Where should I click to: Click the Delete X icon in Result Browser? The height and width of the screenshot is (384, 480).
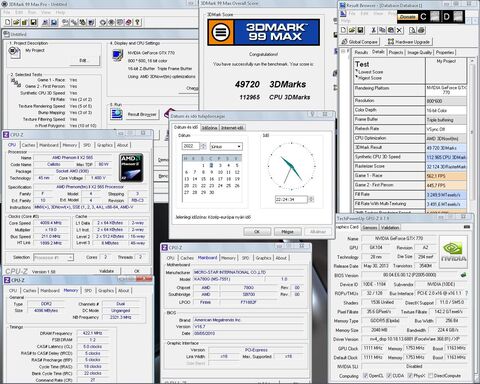point(399,30)
